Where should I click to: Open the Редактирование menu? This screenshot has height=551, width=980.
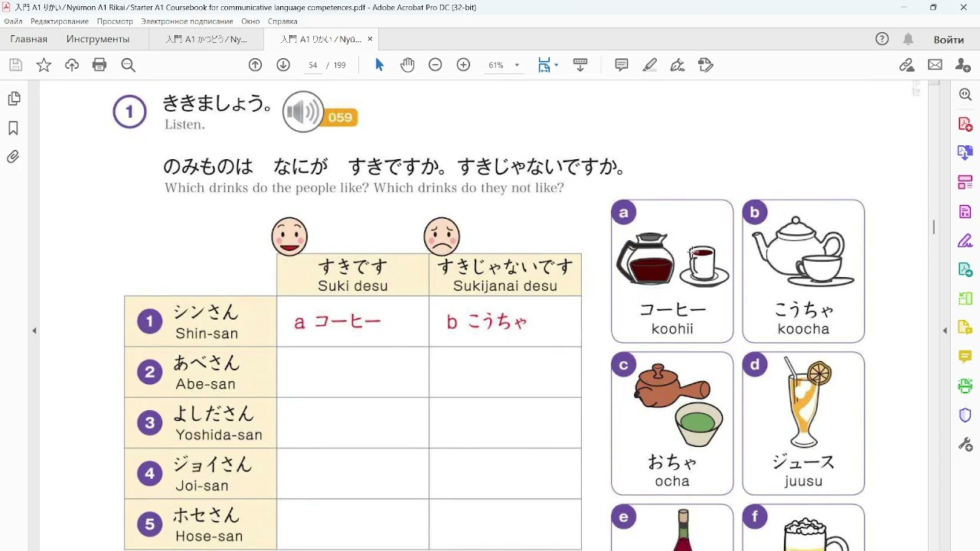coord(59,21)
